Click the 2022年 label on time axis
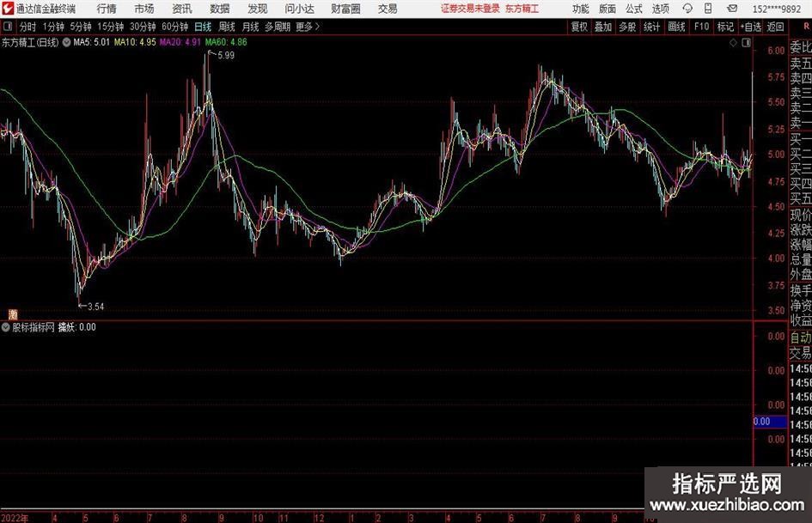 click(15, 518)
